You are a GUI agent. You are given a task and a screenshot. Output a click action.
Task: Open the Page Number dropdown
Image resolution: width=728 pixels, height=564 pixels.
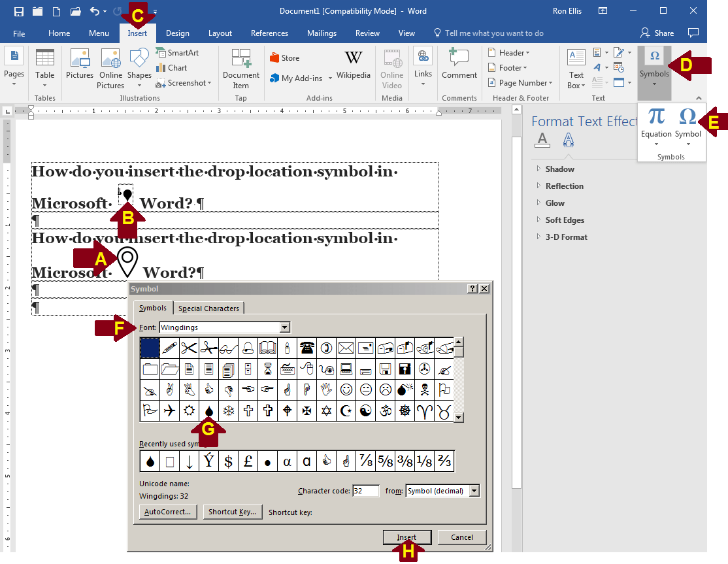tap(520, 82)
